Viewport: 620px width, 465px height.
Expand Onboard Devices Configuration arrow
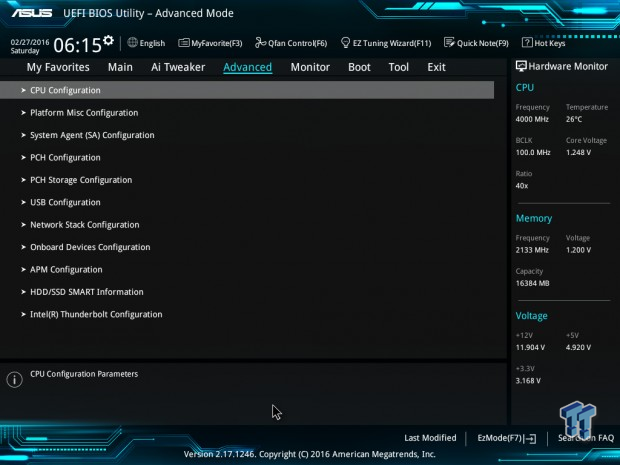point(23,247)
